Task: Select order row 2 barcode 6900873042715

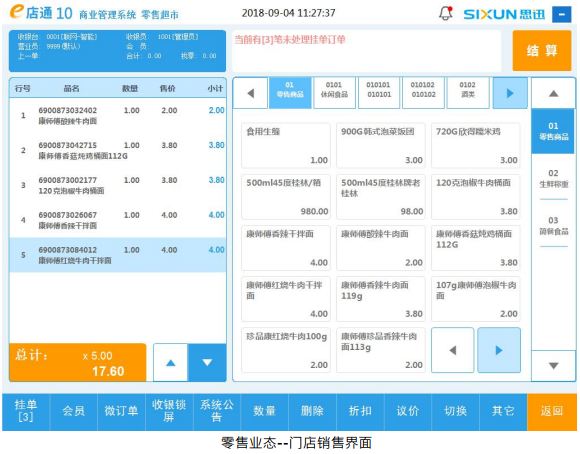Action: (x=118, y=150)
